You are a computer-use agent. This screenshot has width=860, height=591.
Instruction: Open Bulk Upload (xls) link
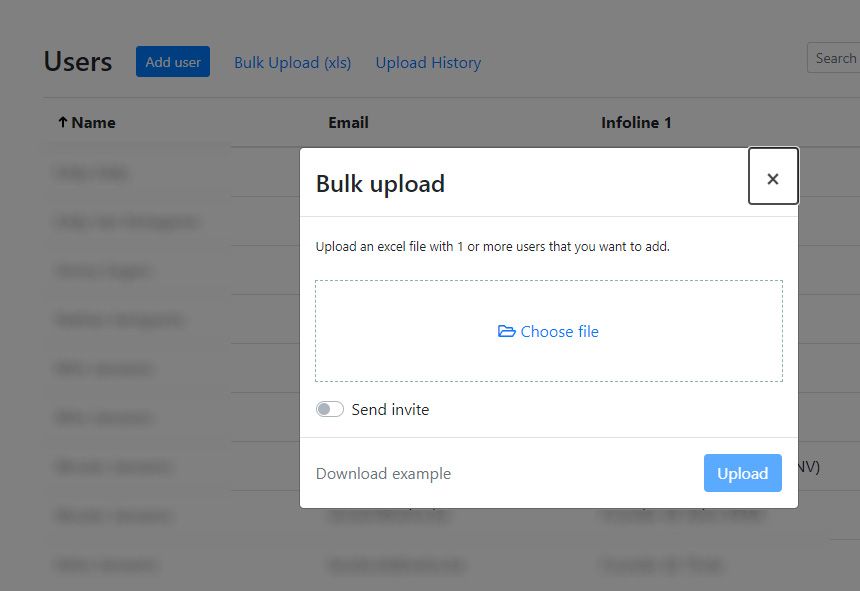[292, 62]
